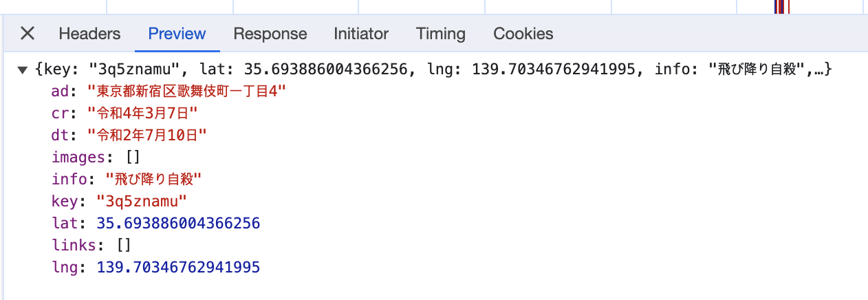The width and height of the screenshot is (868, 300).
Task: Close the request details pane
Action: pyautogui.click(x=28, y=33)
